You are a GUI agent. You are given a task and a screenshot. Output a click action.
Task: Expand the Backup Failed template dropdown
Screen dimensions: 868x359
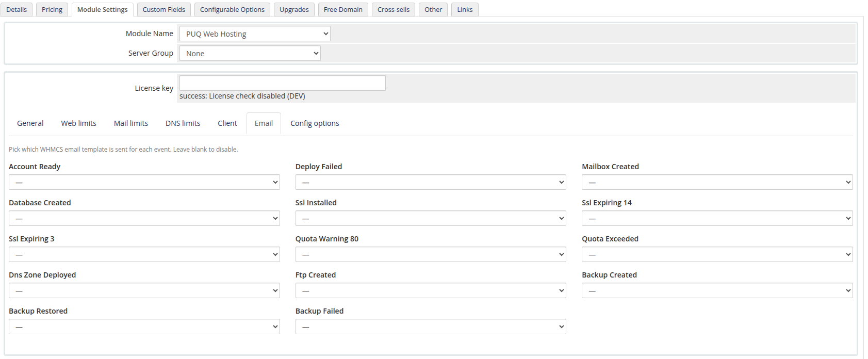431,327
